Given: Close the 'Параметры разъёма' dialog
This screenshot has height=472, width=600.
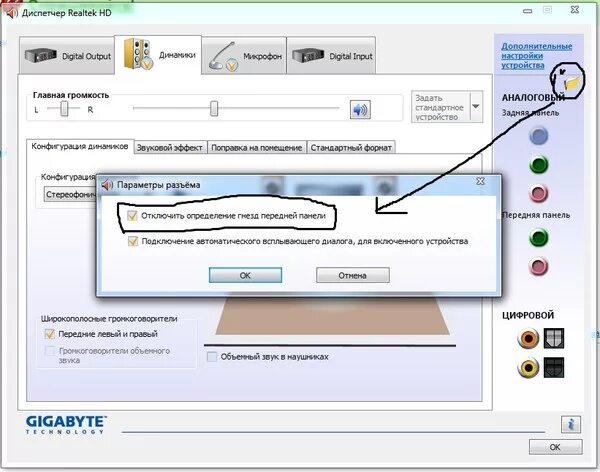Looking at the screenshot, I should (480, 181).
